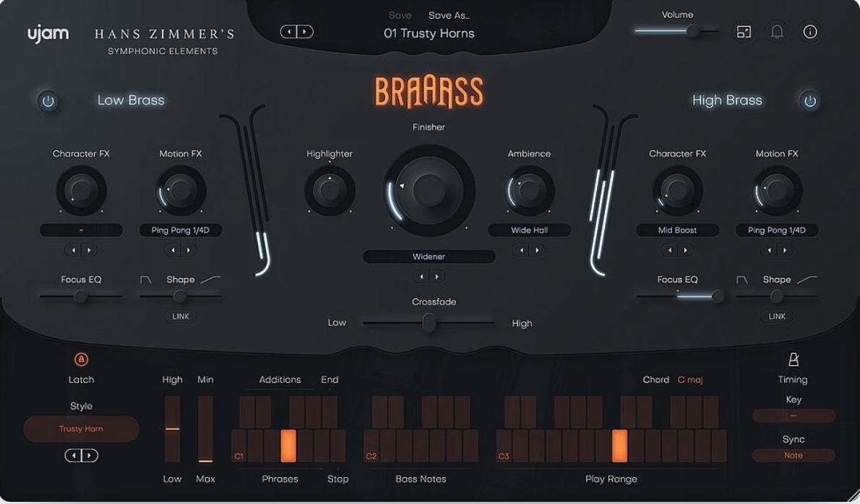This screenshot has height=504, width=860.
Task: Open the Widener finisher mode dropdown
Action: coord(429,256)
